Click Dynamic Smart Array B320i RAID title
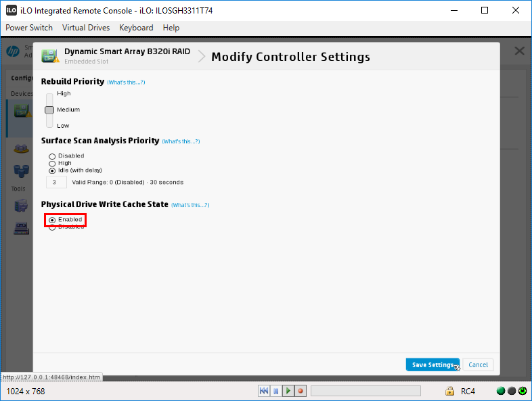This screenshot has width=532, height=401. [127, 51]
